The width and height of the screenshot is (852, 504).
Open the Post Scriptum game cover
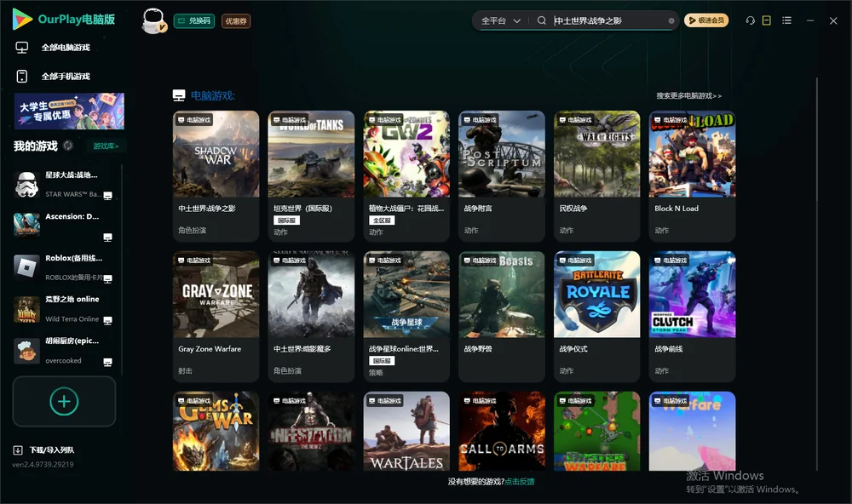point(502,154)
